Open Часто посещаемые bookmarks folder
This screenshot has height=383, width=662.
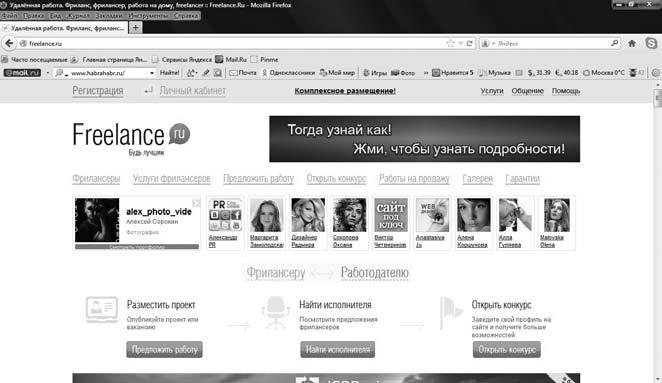pyautogui.click(x=35, y=60)
